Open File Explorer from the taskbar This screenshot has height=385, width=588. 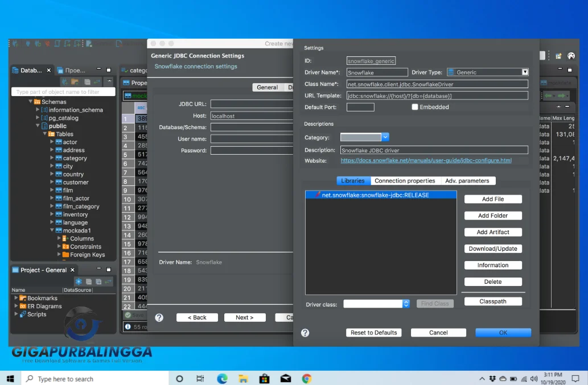click(x=243, y=379)
